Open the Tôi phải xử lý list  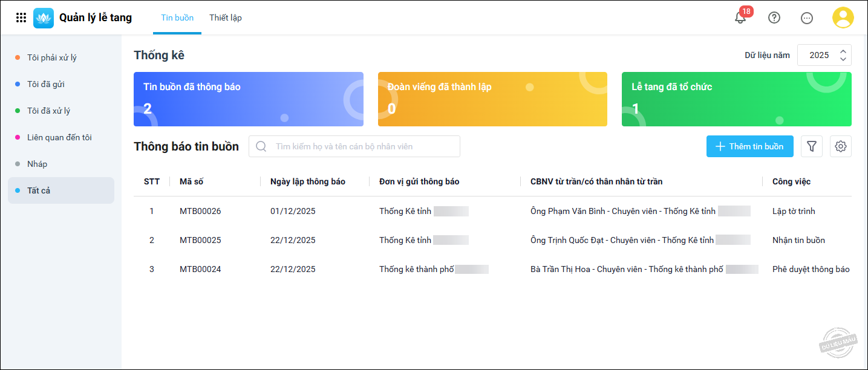coord(52,57)
